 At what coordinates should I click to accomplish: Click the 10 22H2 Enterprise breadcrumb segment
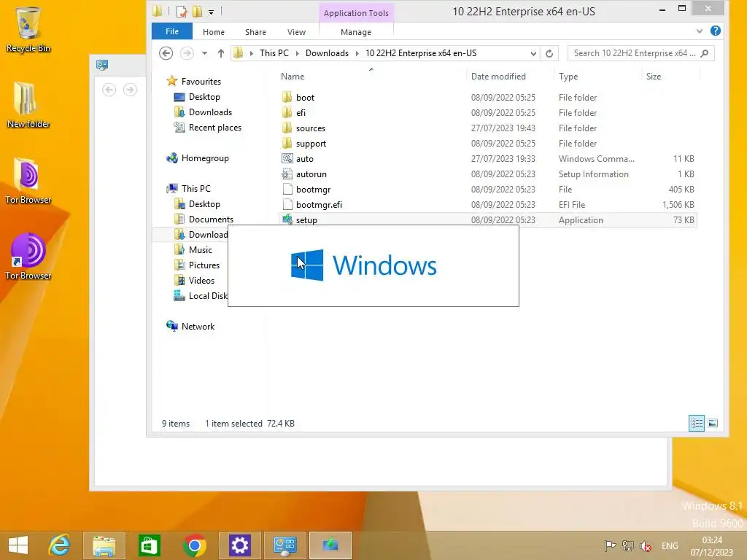pos(421,53)
